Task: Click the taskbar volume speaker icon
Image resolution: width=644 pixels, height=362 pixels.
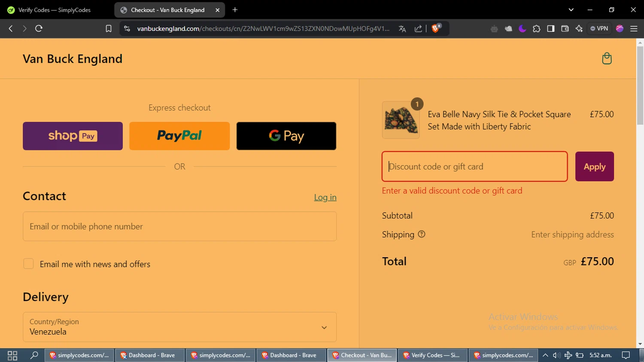Action: (x=556, y=355)
